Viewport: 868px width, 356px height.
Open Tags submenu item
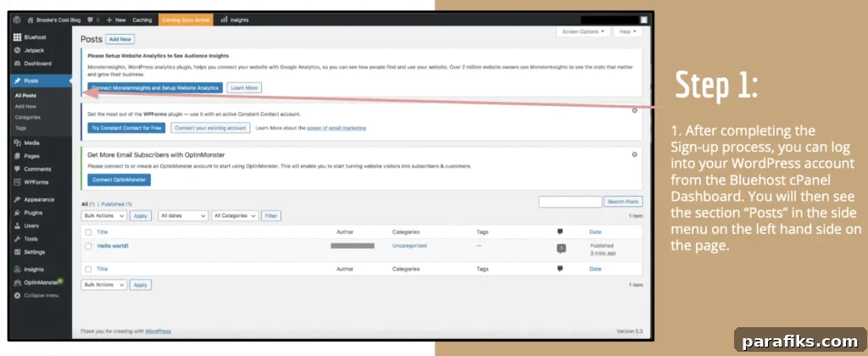[20, 128]
